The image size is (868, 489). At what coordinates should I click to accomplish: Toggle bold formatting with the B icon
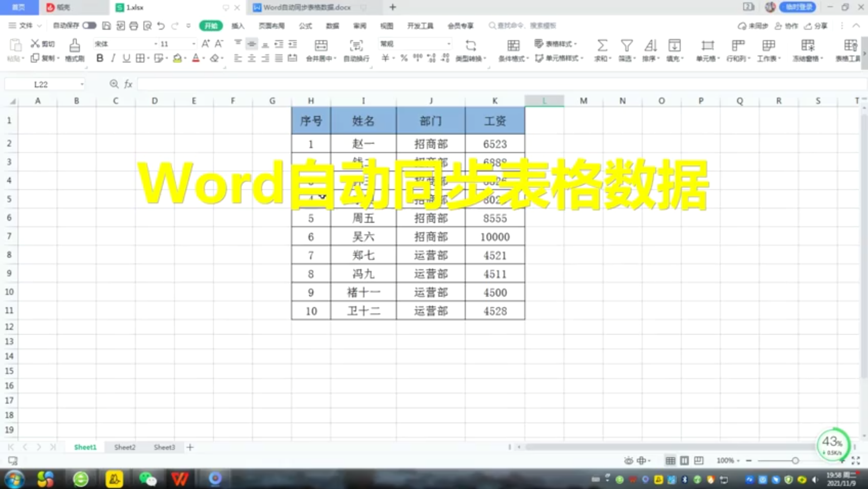click(x=99, y=58)
